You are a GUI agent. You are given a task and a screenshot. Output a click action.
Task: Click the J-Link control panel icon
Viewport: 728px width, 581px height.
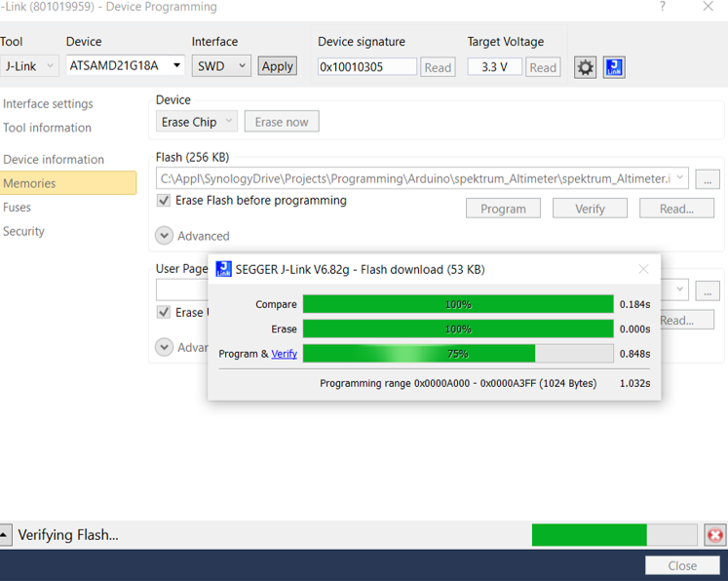(614, 67)
